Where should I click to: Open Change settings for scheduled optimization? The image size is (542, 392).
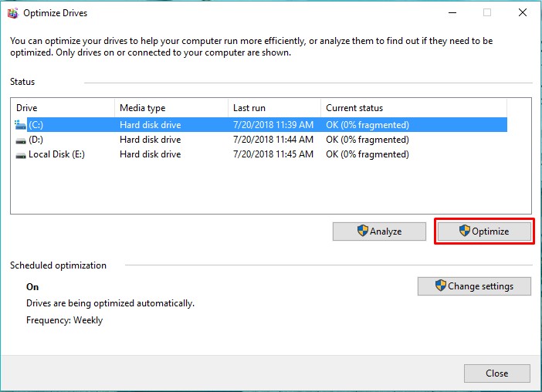click(x=474, y=286)
